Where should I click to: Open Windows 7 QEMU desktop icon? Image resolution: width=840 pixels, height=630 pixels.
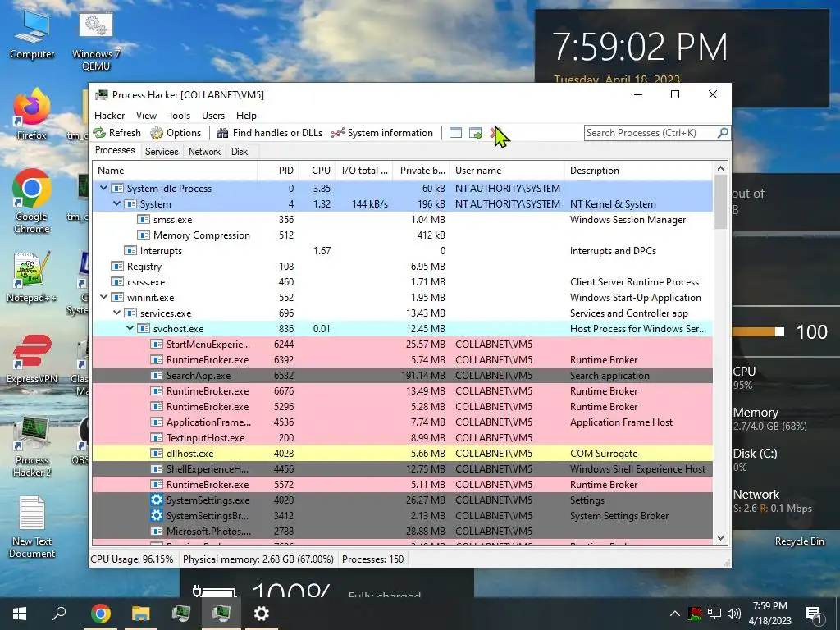click(96, 42)
